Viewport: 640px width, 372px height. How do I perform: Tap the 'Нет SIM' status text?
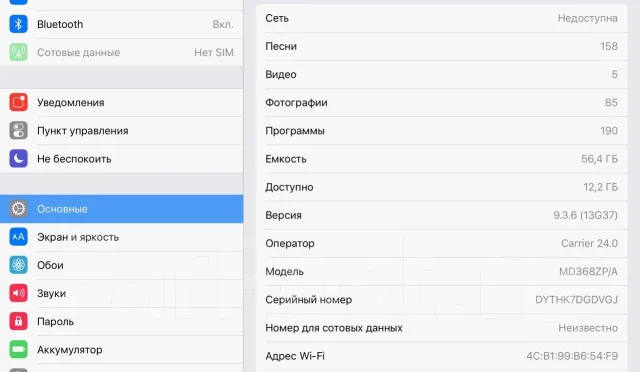[214, 53]
